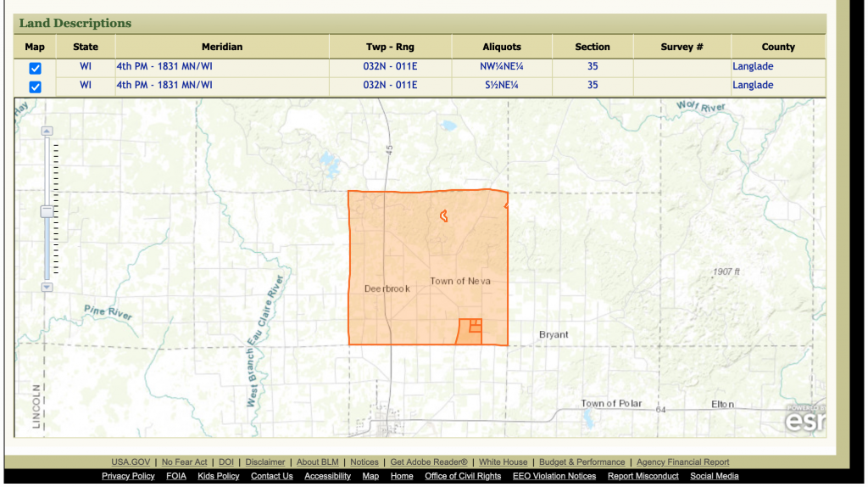Open the Get Adobe Reader link

tap(429, 462)
